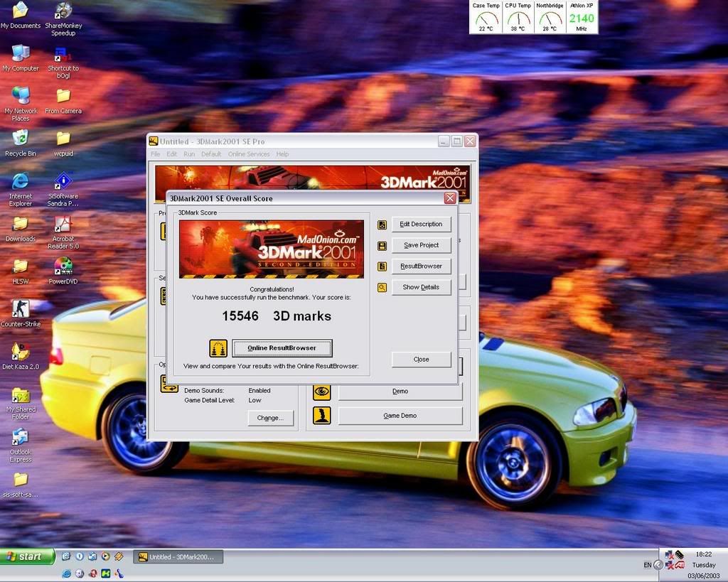728x582 pixels.
Task: Click the Edit Description icon
Action: pyautogui.click(x=382, y=225)
